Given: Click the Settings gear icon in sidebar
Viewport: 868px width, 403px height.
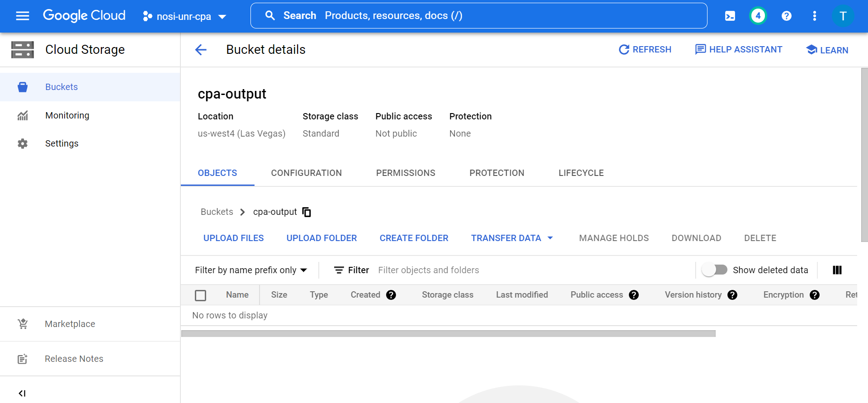Looking at the screenshot, I should [23, 143].
